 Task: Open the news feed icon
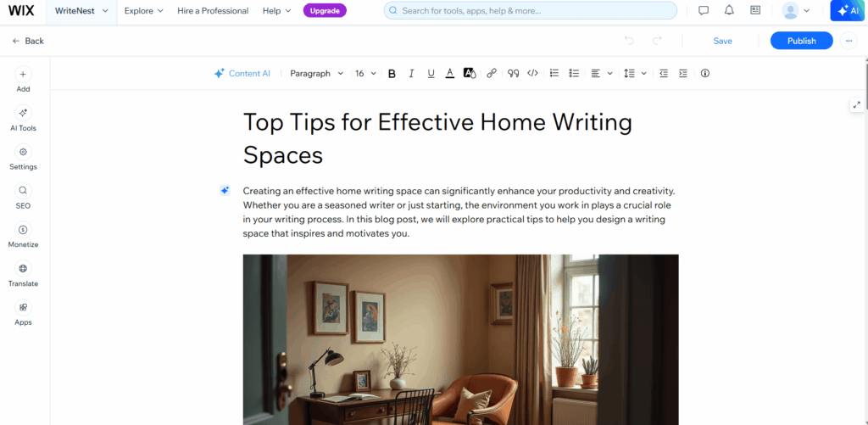755,10
